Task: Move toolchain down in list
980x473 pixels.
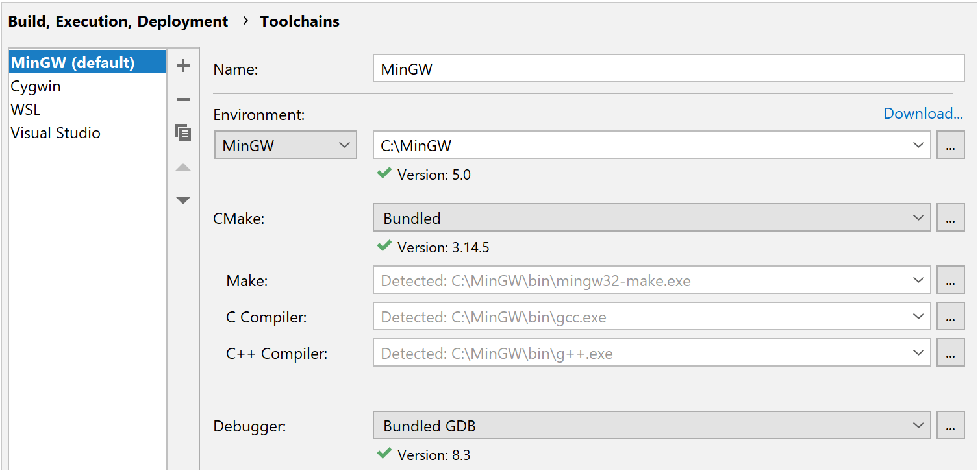Action: point(183,200)
